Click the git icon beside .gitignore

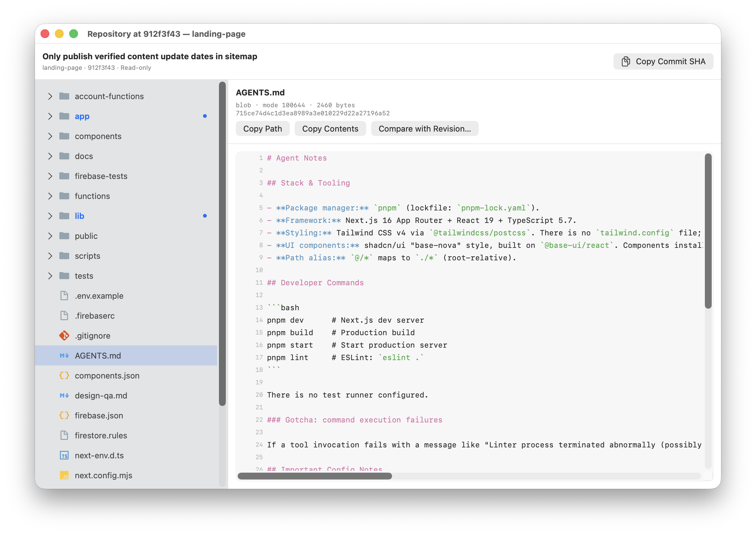[x=64, y=335]
